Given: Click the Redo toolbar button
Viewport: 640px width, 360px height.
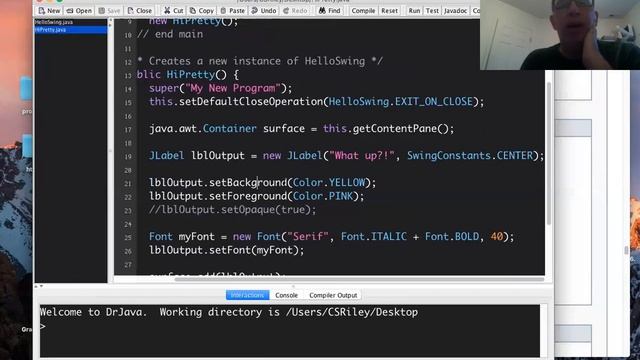Looking at the screenshot, I should (295, 11).
